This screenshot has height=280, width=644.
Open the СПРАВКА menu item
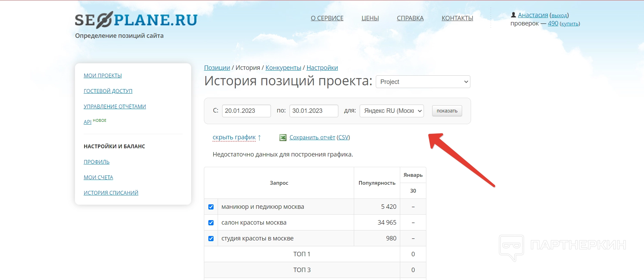point(410,18)
